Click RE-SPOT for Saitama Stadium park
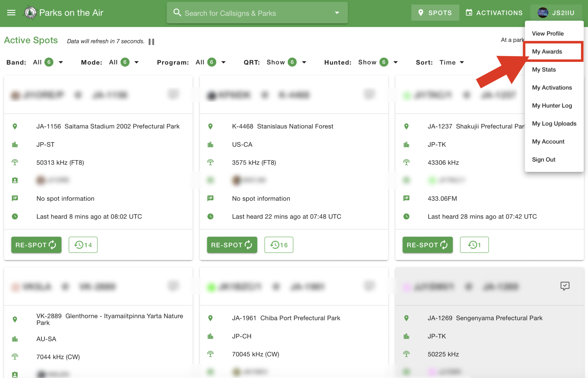This screenshot has height=378, width=588. [36, 245]
